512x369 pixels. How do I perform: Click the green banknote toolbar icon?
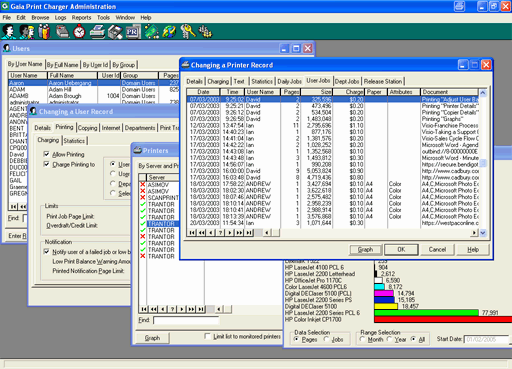(x=152, y=32)
